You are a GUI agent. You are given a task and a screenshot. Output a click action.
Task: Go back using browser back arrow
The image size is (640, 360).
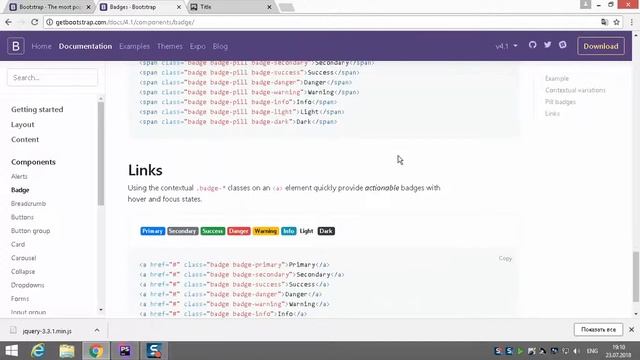coord(9,22)
